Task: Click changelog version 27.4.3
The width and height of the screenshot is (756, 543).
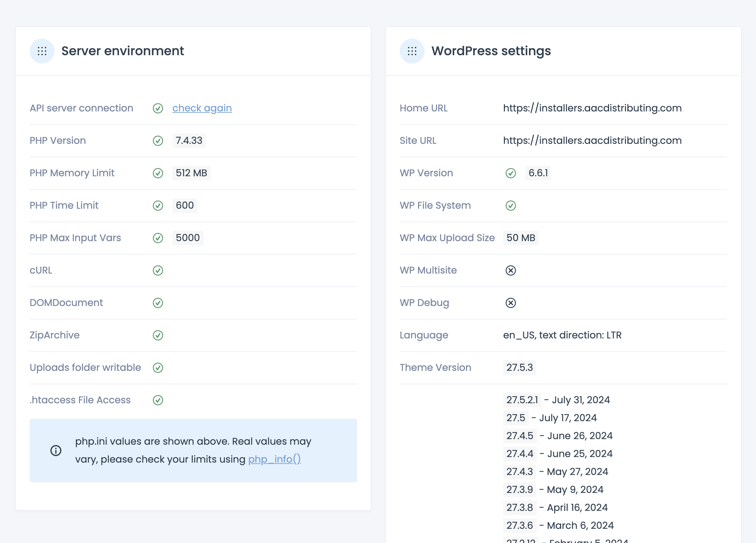Action: pyautogui.click(x=520, y=472)
